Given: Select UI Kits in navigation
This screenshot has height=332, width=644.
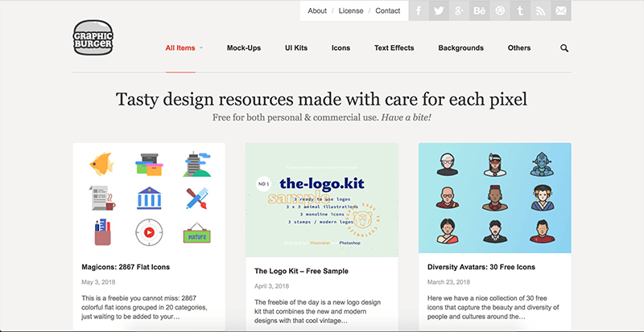Looking at the screenshot, I should 296,48.
